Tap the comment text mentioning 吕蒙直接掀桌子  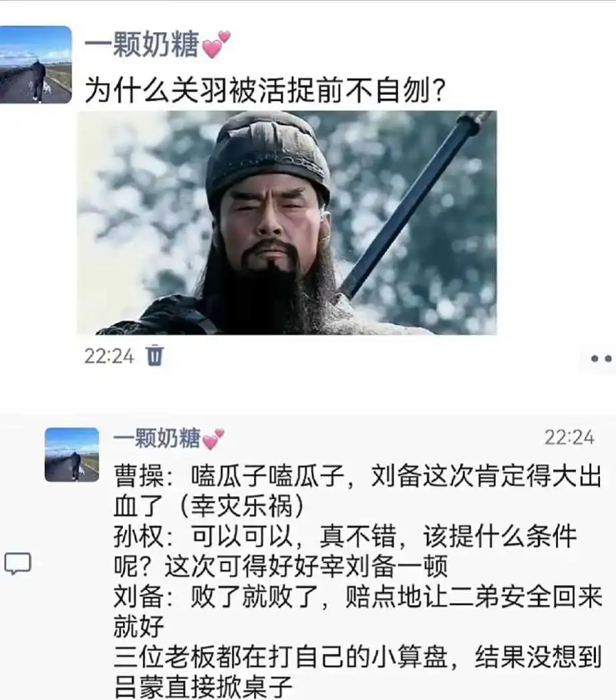click(x=203, y=686)
